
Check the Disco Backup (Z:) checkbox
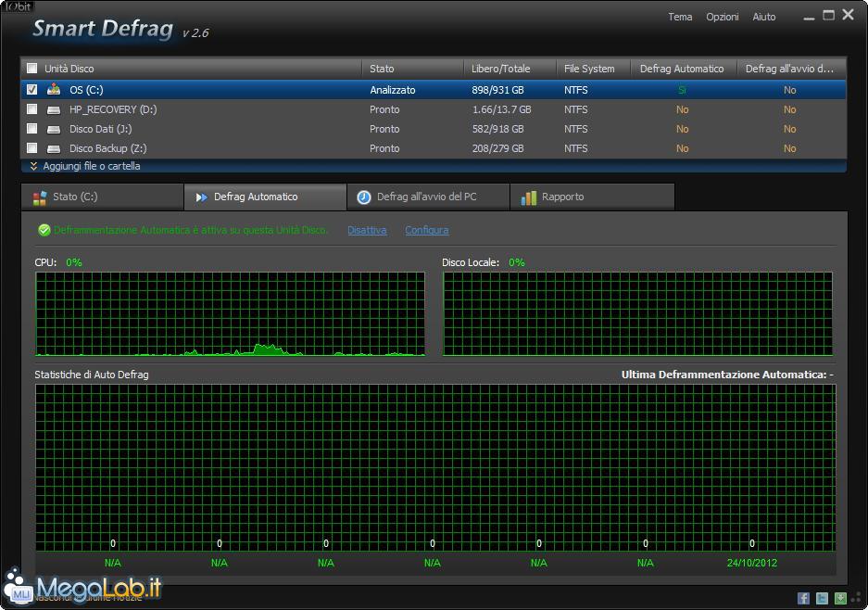coord(32,148)
